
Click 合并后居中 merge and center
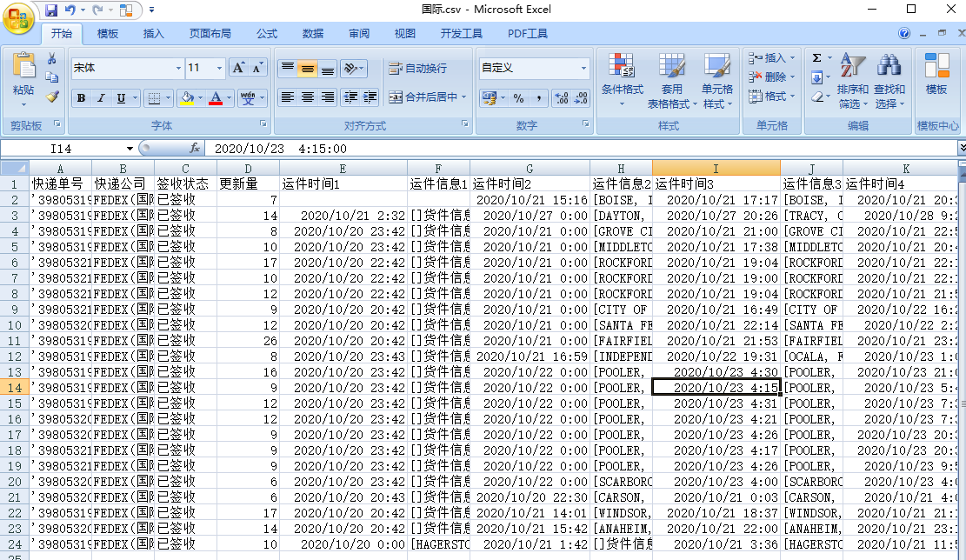[x=428, y=97]
